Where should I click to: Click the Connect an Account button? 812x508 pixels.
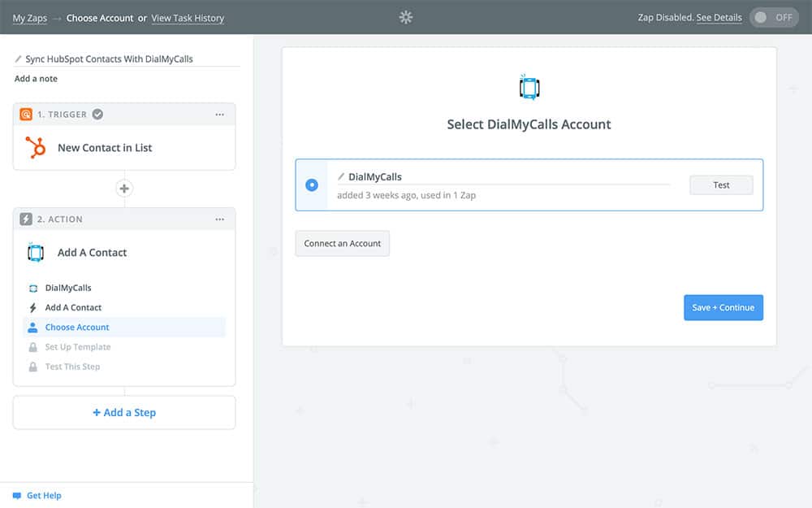point(342,244)
